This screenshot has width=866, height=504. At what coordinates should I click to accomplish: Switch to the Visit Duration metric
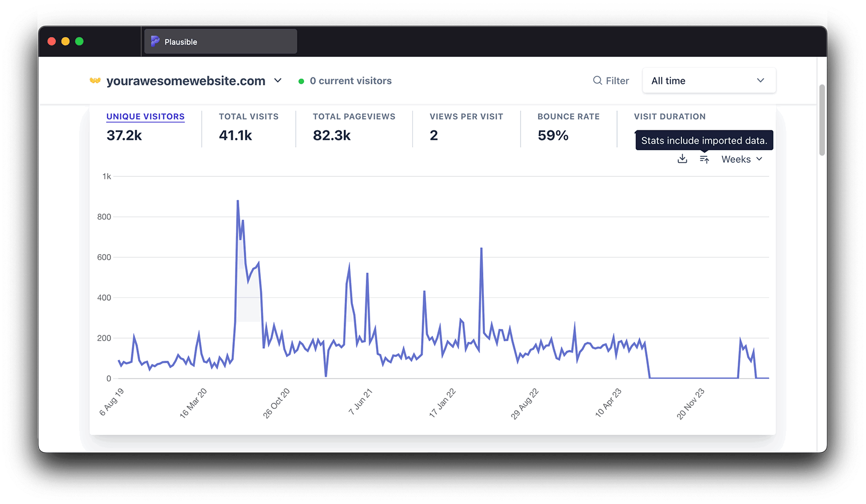click(x=670, y=116)
